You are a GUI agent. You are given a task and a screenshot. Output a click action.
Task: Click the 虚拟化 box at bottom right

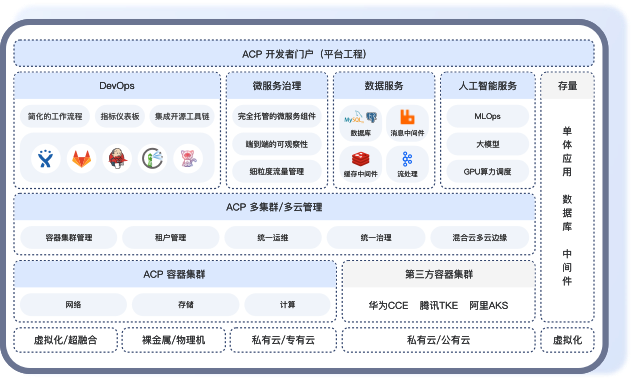point(567,340)
